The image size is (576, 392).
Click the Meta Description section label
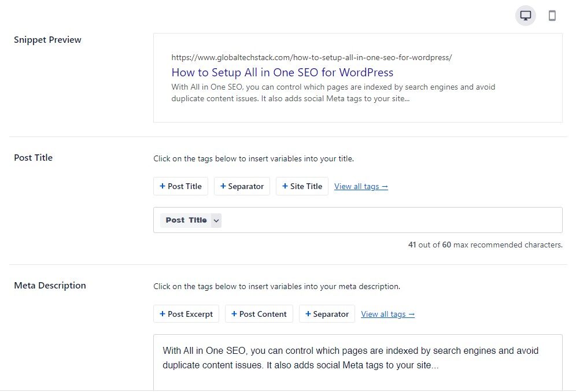pos(50,286)
